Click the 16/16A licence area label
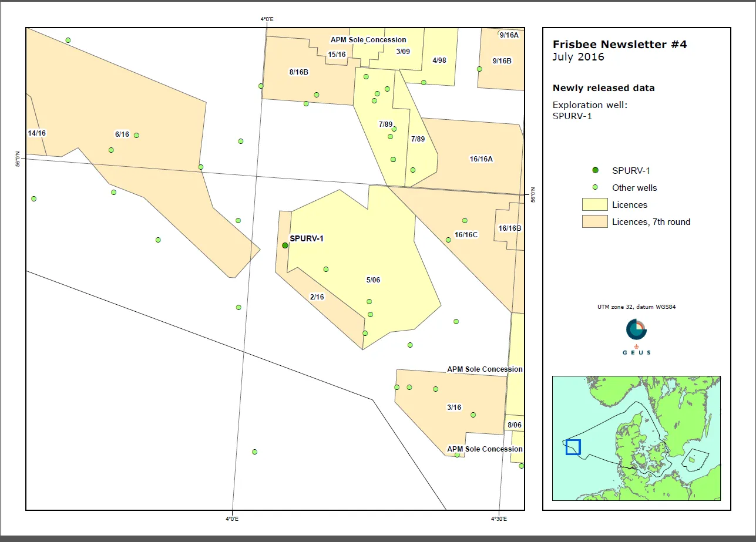The image size is (756, 542). coord(481,159)
